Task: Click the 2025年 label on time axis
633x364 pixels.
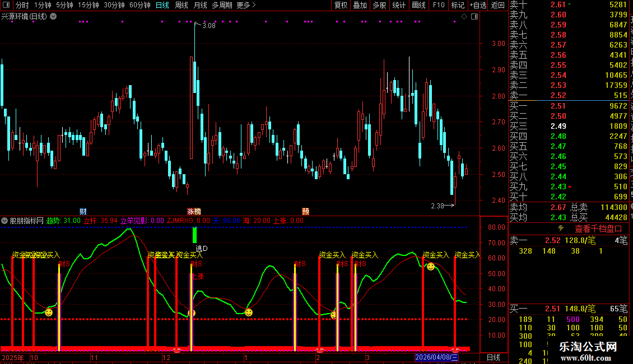Action: [x=12, y=357]
